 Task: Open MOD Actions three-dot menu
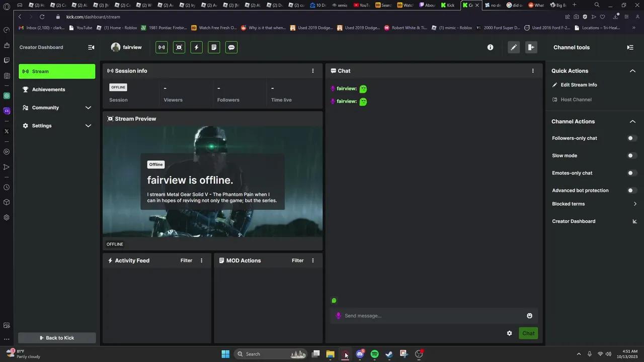click(313, 260)
